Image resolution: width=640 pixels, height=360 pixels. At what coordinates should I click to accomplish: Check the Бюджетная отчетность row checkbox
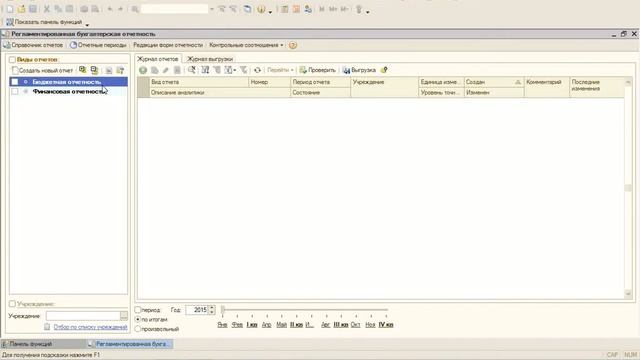click(15, 82)
